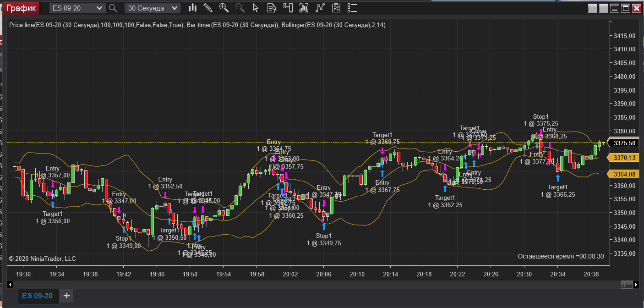Click the 20:14 time axis label
The image size is (644, 308).
point(390,274)
